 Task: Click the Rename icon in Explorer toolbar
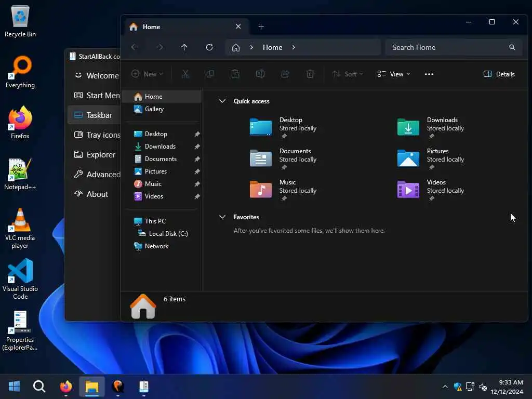(260, 74)
